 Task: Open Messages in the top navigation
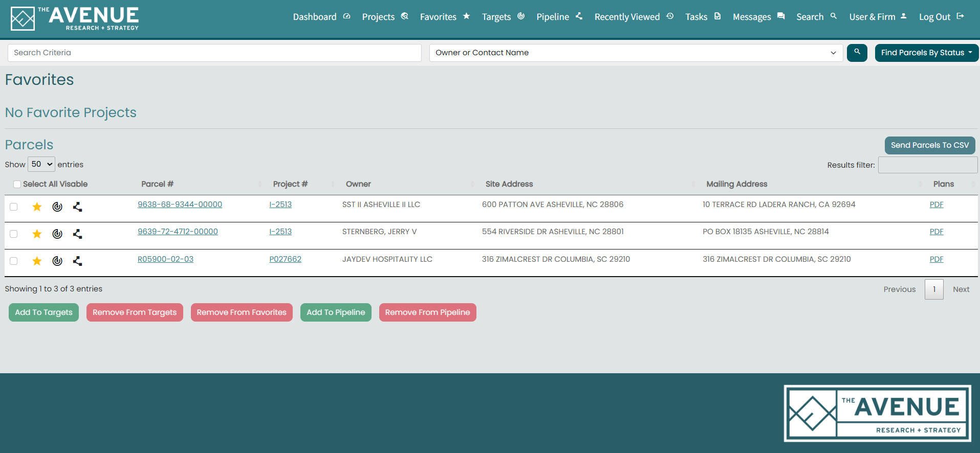758,17
